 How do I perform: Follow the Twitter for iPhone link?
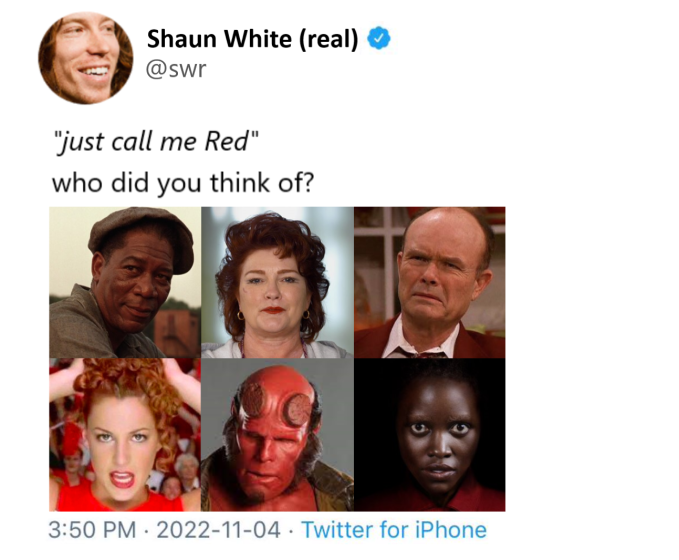(394, 529)
